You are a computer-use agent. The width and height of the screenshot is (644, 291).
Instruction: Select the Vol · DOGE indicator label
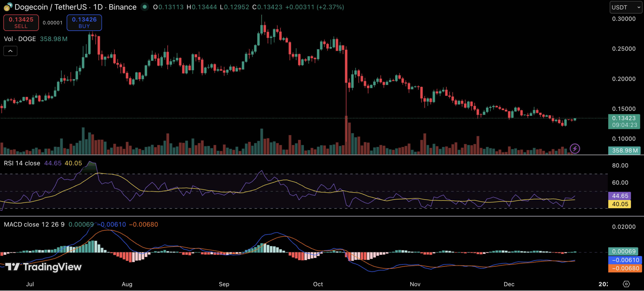[x=20, y=39]
